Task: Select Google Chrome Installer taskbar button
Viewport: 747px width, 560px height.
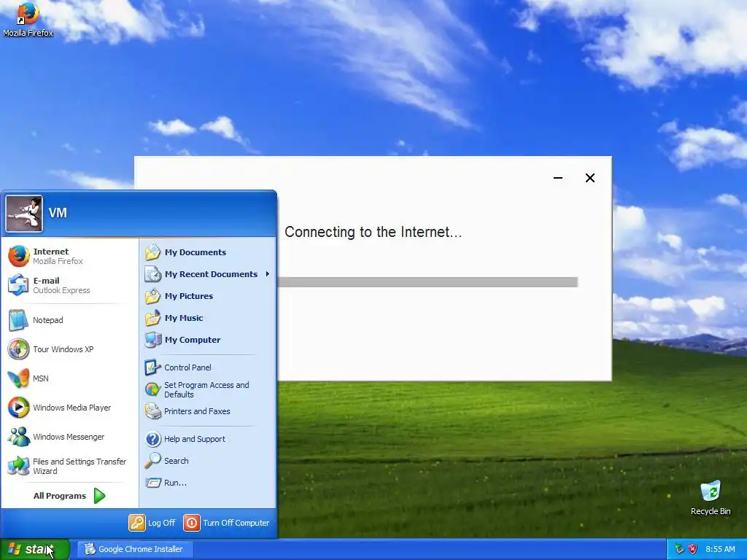Action: (135, 549)
